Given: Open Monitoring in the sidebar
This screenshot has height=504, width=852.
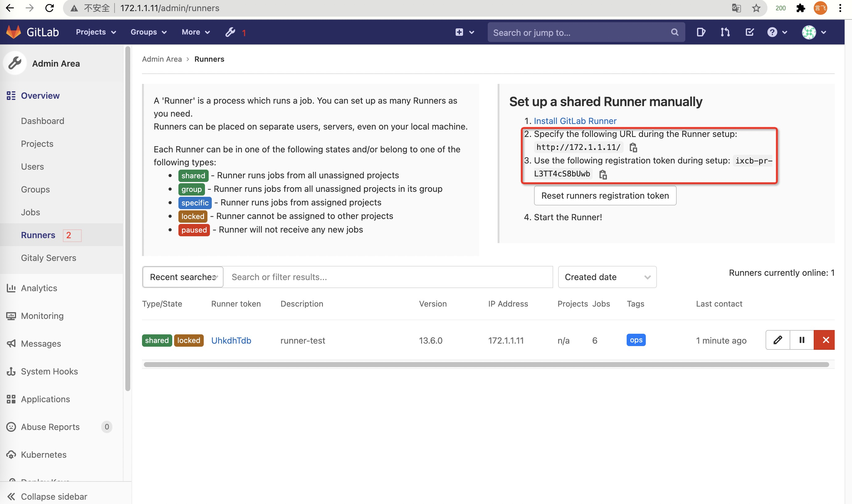Looking at the screenshot, I should pyautogui.click(x=42, y=316).
